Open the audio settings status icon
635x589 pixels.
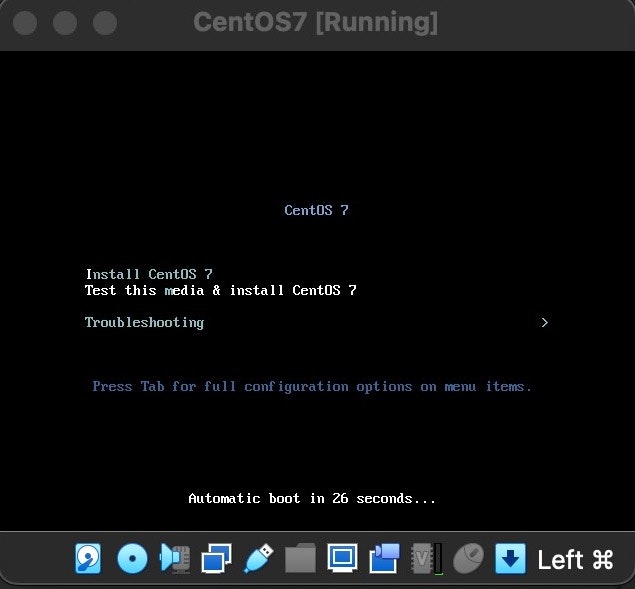tap(175, 559)
